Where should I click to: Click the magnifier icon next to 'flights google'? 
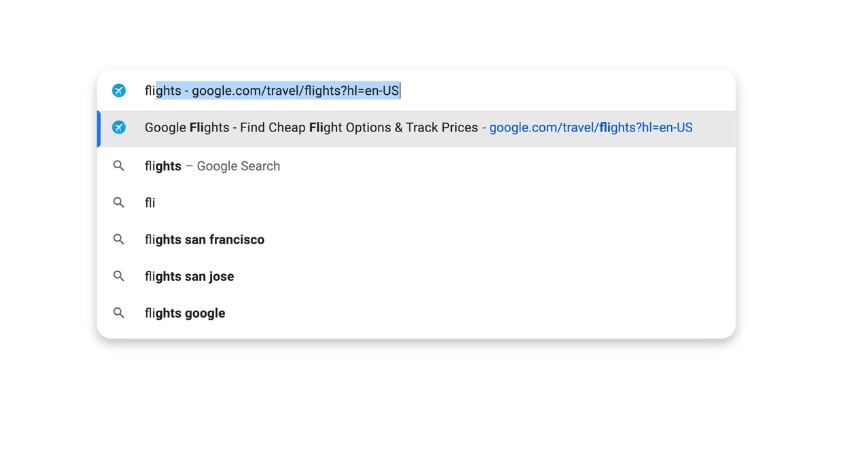119,313
